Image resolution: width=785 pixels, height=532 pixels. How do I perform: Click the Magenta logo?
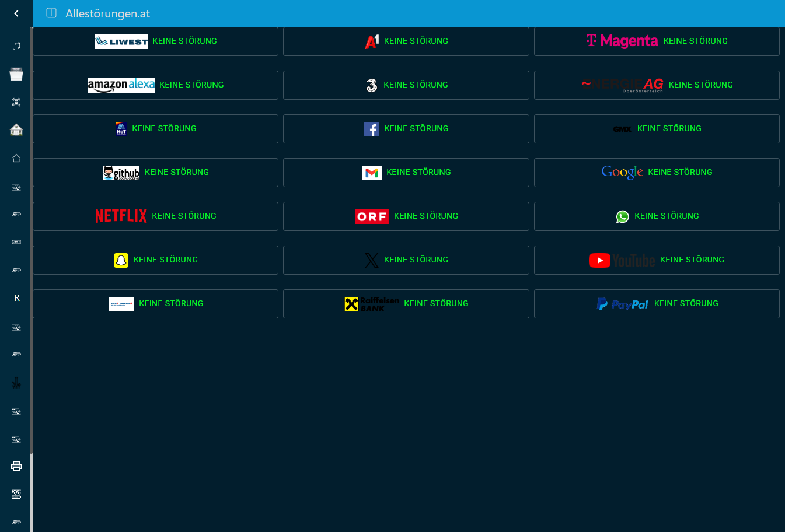[622, 41]
